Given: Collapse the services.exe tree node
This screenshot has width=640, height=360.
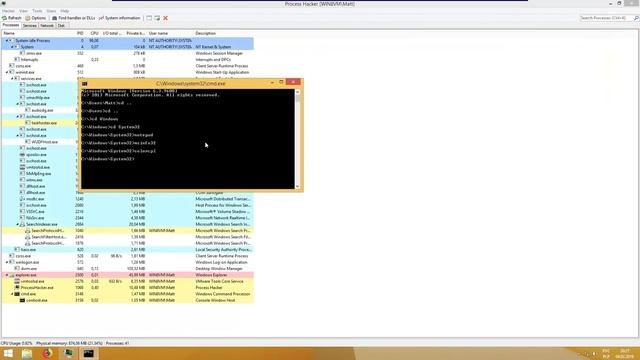Looking at the screenshot, I should (x=12, y=78).
